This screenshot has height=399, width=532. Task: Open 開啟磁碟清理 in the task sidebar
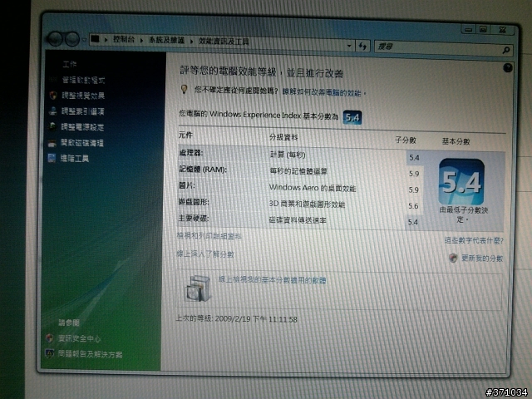(x=82, y=143)
